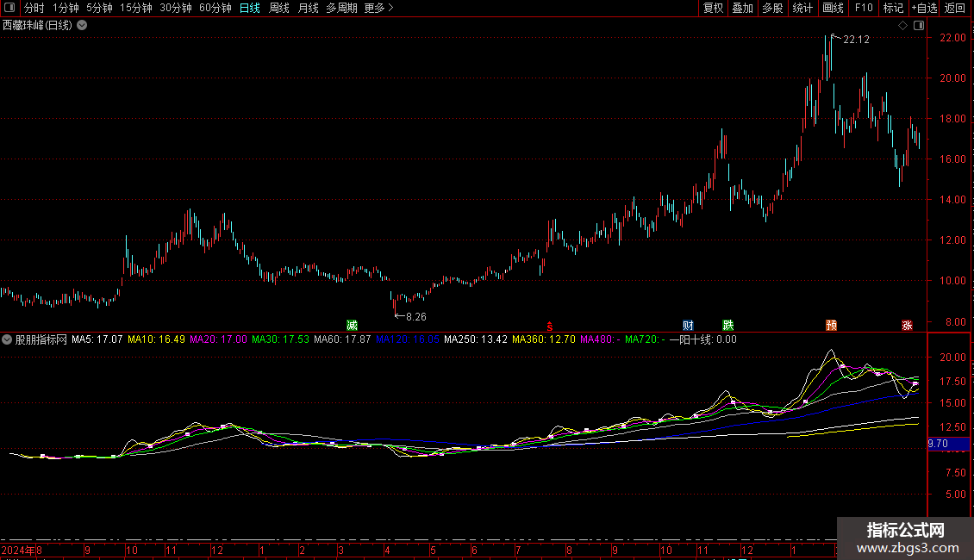Click the yellow MA360: 12.70 label
This screenshot has height=560, width=974.
(544, 339)
